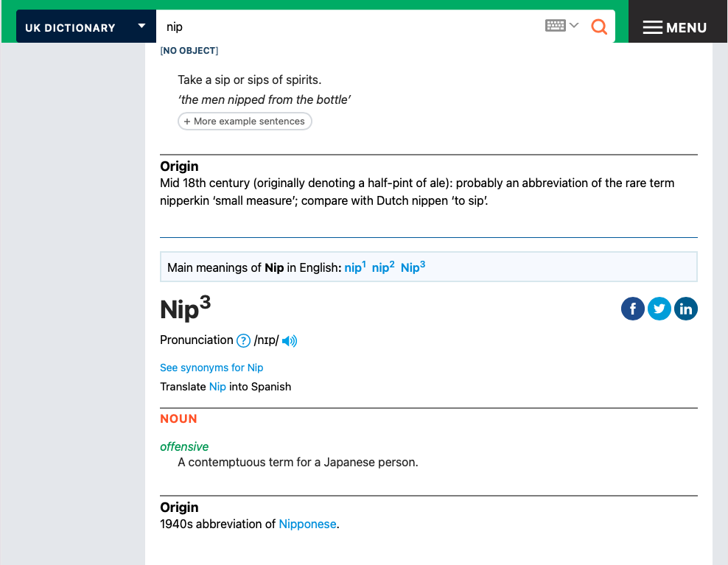Open pronunciation help question mark

point(243,340)
